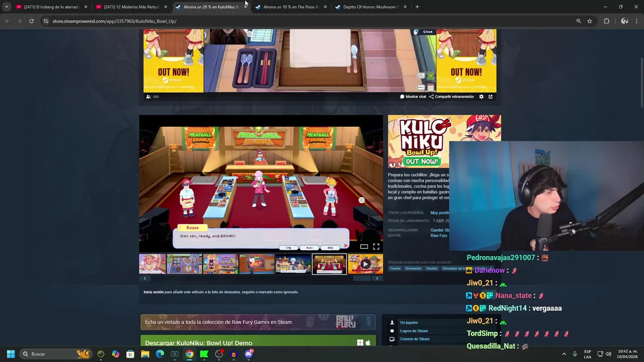
Task: Open Microsoft Store from taskbar
Action: (x=130, y=354)
